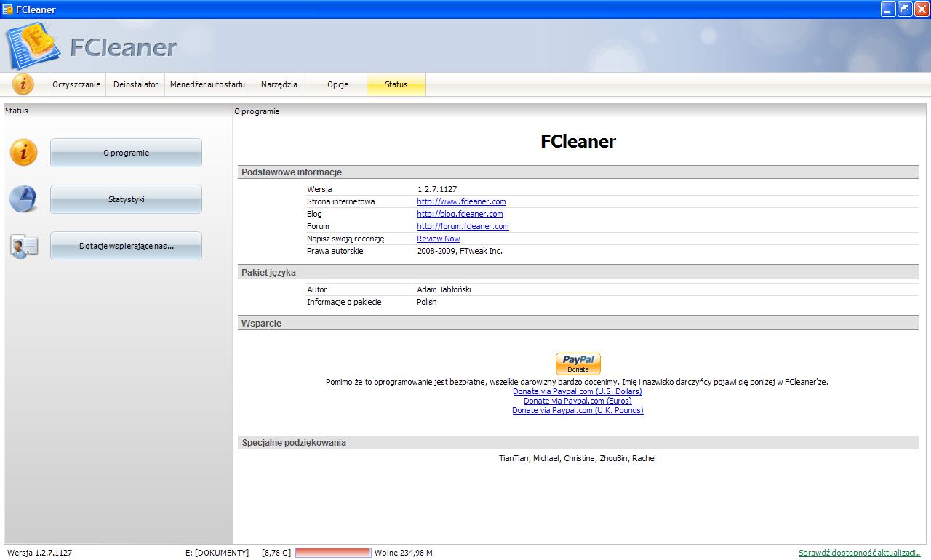Viewport: 931px width, 560px height.
Task: Click the Review Now link
Action: click(439, 239)
